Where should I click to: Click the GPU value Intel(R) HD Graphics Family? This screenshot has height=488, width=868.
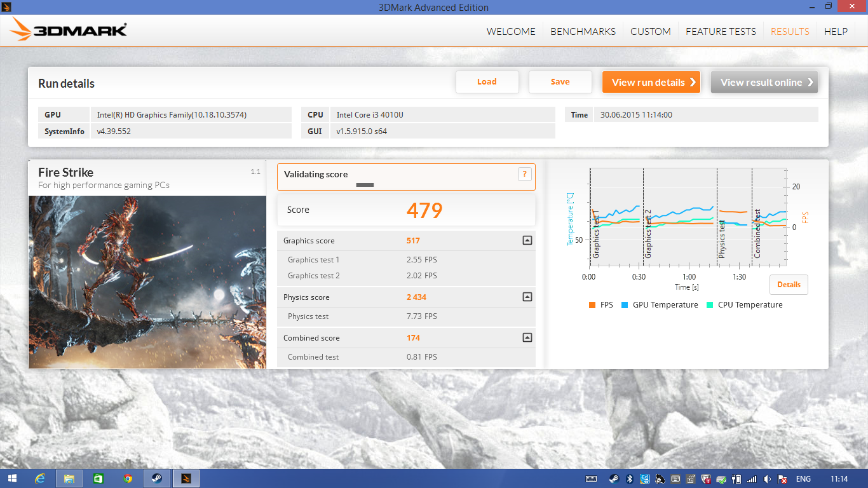172,115
